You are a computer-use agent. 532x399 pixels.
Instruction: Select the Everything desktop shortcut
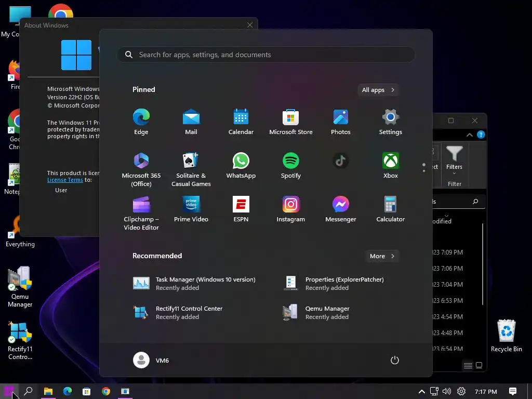coord(20,231)
